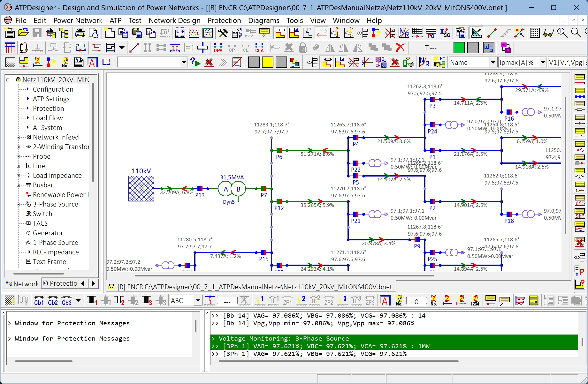Click the print icon in toolbar

point(80,33)
